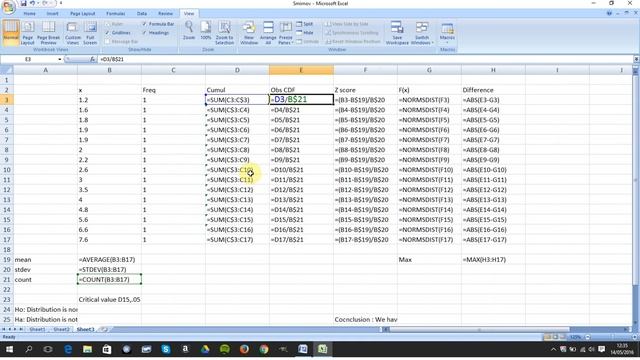Open Switch Windows dropdown
This screenshot has width=640, height=360.
422,33
